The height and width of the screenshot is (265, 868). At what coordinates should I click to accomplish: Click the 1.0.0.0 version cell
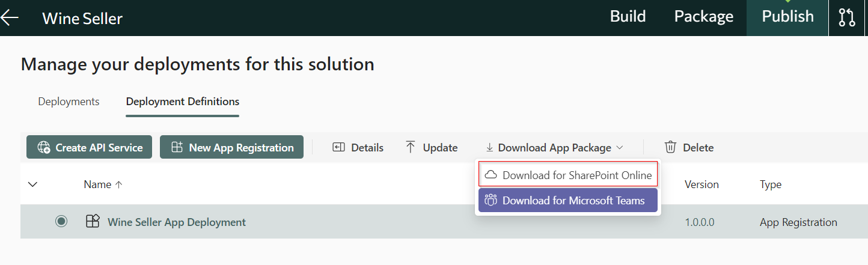coord(700,222)
